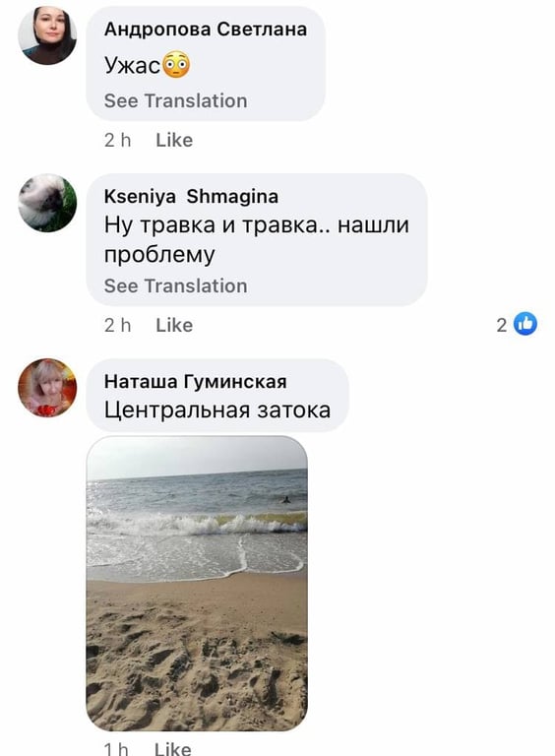Screen dimensions: 555x756
Task: See Translation of the травка comment
Action: pos(176,285)
